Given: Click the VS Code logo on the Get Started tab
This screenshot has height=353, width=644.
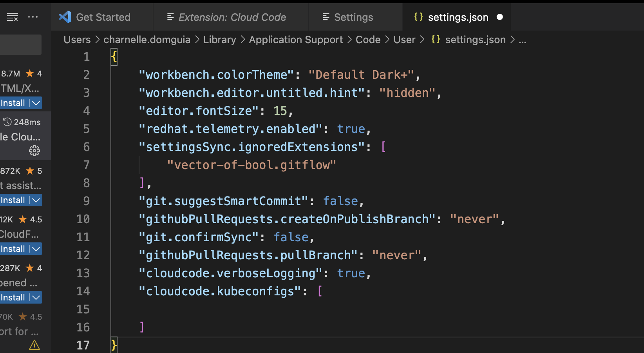Looking at the screenshot, I should 65,17.
